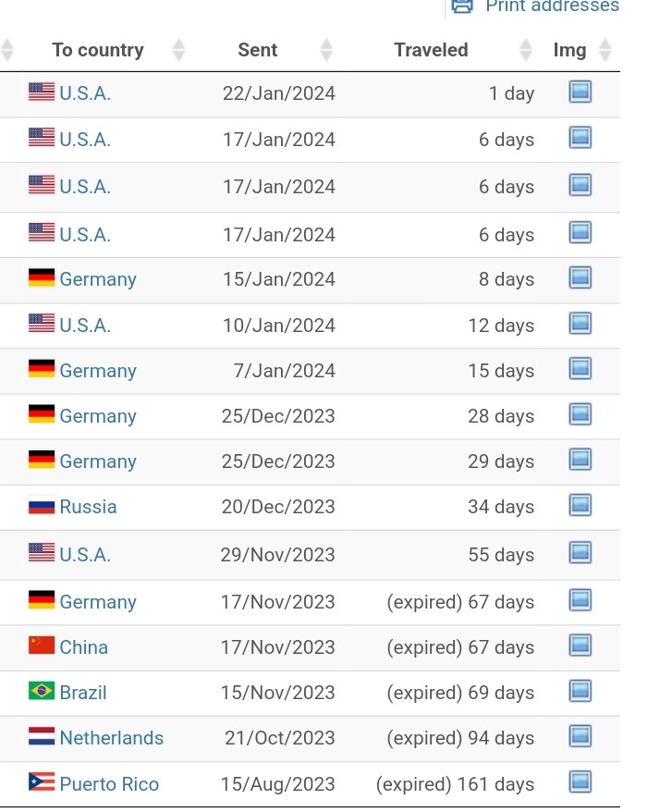Viewport: 648px width, 812px height.
Task: Open image icon for Puerto Rico postcard
Action: [x=580, y=782]
